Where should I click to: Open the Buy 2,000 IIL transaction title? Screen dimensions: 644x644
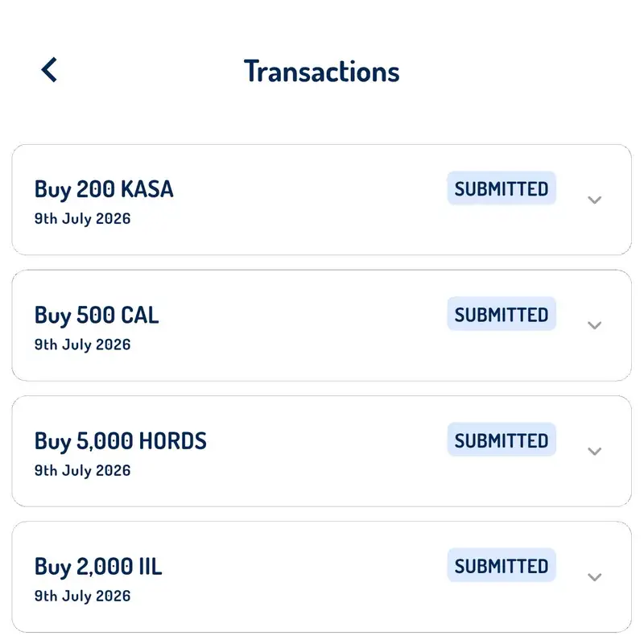[98, 567]
